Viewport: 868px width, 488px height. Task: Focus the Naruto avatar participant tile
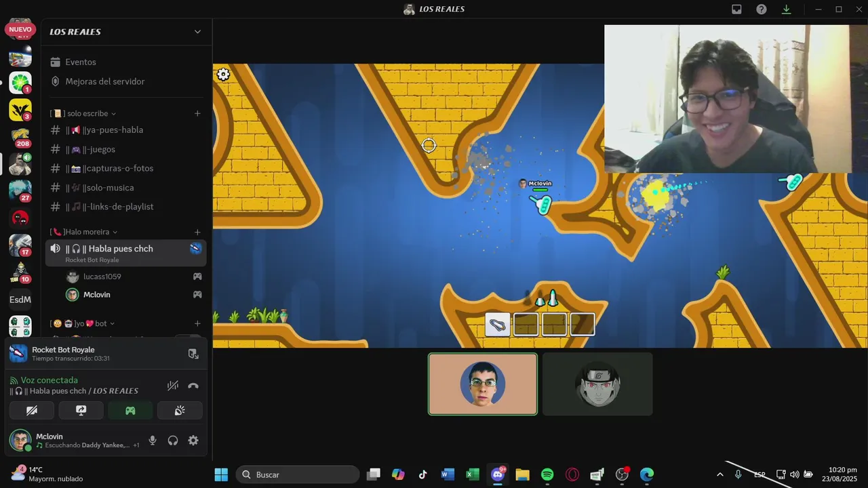click(597, 384)
